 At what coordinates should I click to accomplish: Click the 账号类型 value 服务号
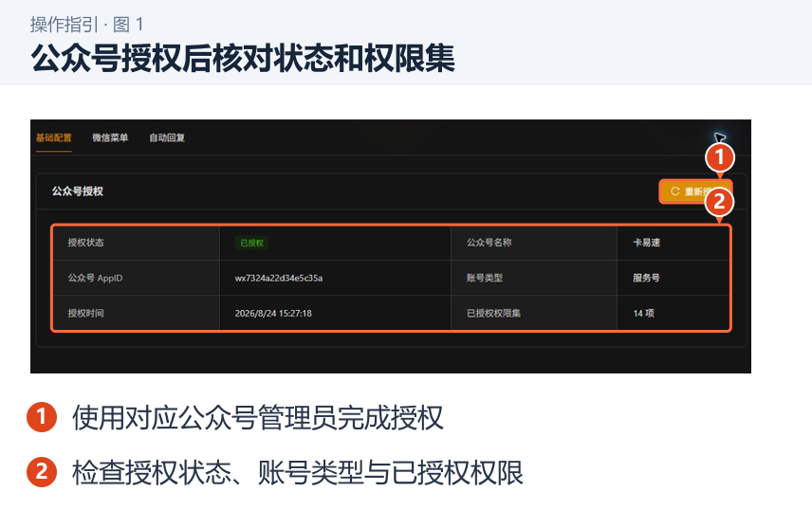[646, 278]
